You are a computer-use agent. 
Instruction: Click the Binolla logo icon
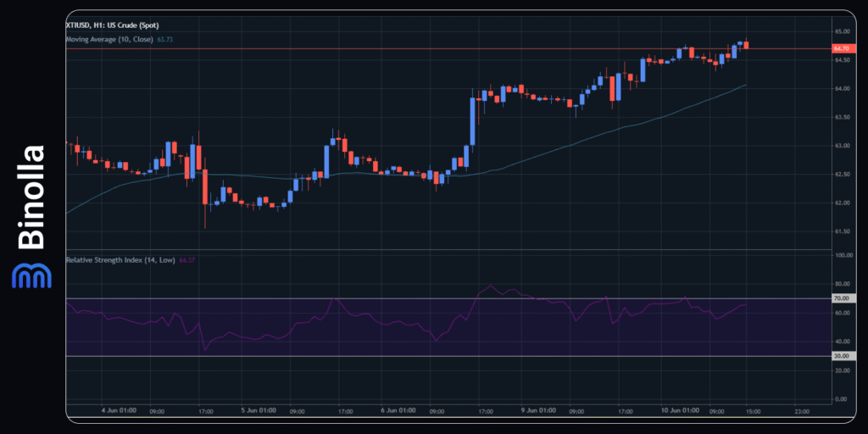point(31,275)
